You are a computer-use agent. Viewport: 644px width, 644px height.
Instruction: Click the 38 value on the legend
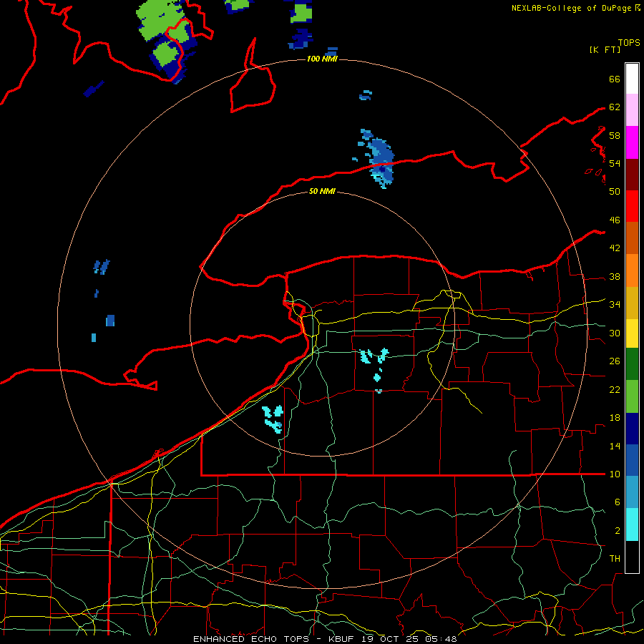[x=615, y=276]
